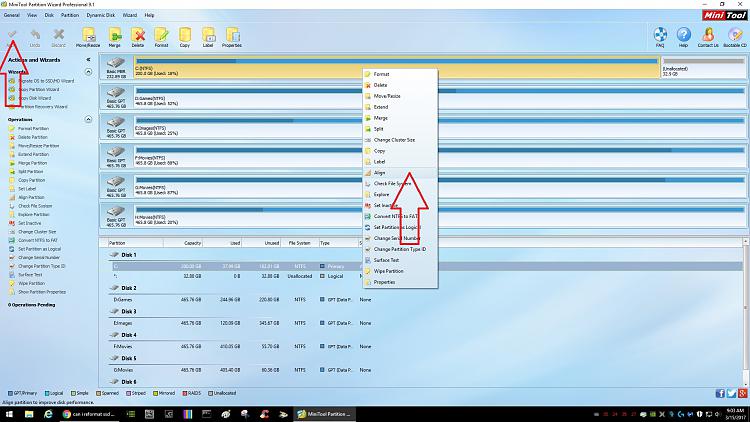The image size is (750, 422).
Task: Collapse the Operations section
Action: (88, 119)
